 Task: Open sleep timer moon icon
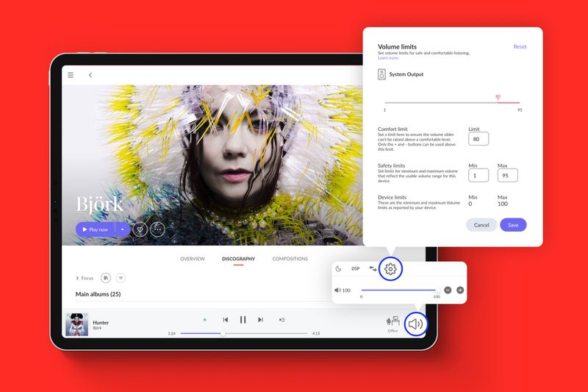point(338,268)
